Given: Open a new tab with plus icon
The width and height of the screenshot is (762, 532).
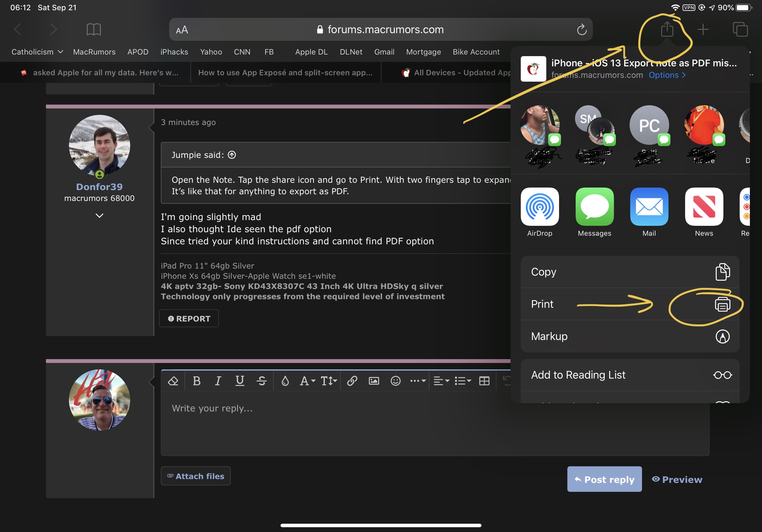Looking at the screenshot, I should coord(703,30).
